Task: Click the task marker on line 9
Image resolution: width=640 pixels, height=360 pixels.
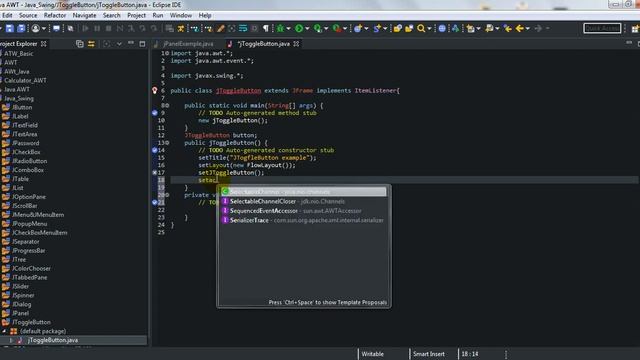Action: point(155,113)
